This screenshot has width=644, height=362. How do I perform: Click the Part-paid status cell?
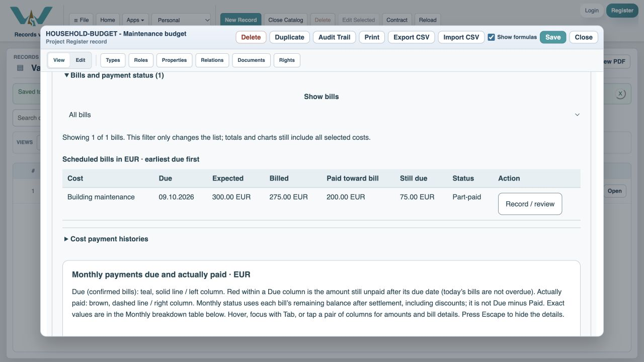(467, 197)
